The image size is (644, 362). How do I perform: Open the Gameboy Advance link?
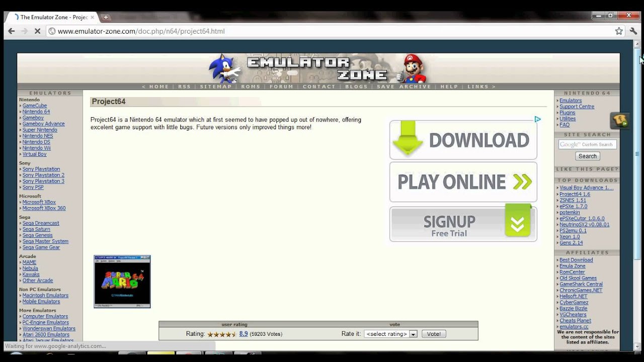point(43,124)
